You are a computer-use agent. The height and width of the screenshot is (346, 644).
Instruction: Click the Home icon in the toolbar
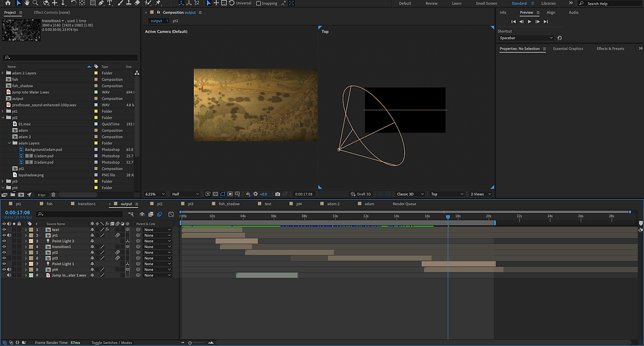coord(7,3)
